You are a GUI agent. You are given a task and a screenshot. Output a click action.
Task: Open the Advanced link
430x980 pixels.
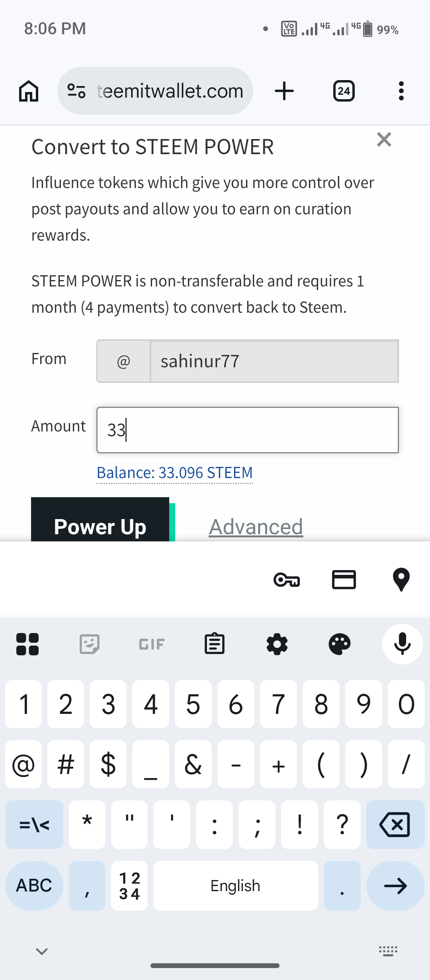tap(256, 527)
